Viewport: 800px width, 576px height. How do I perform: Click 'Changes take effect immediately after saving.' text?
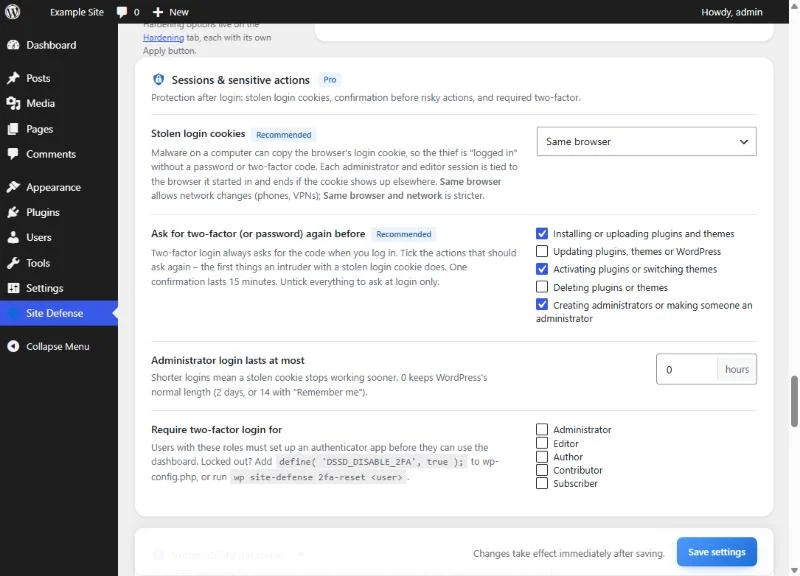point(569,553)
